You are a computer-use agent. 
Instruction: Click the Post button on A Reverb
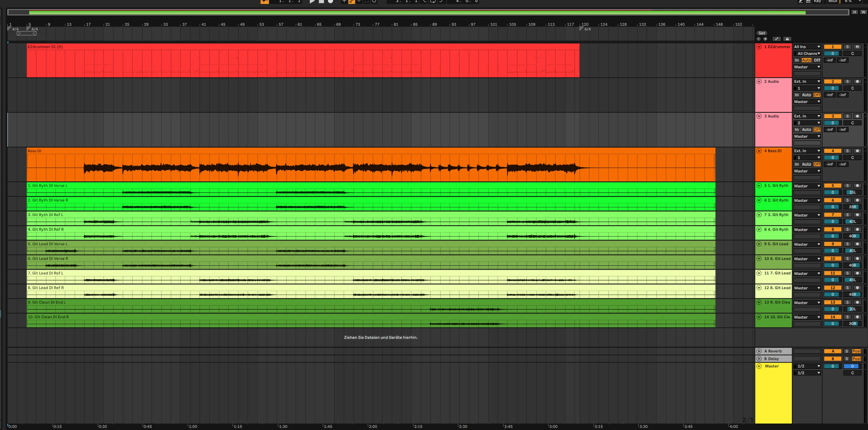coord(856,351)
